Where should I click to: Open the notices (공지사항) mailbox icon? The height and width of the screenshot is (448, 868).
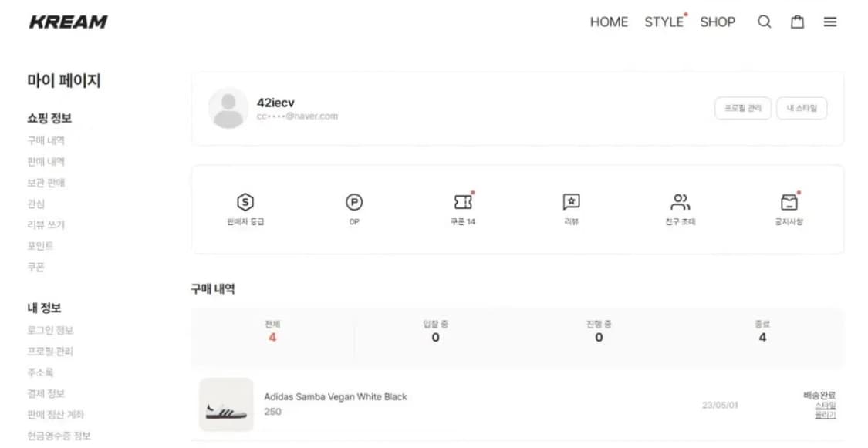(789, 202)
